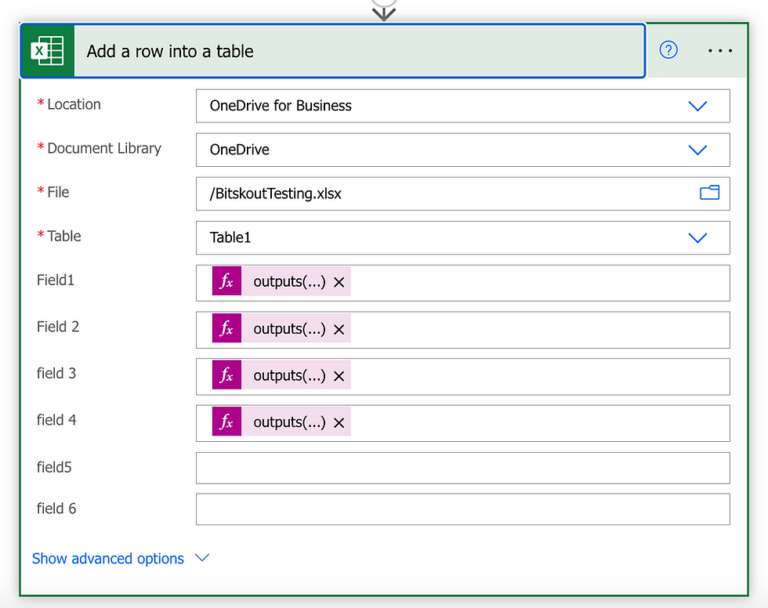Remove the outputs expression from Field 2
This screenshot has height=608, width=768.
(339, 329)
